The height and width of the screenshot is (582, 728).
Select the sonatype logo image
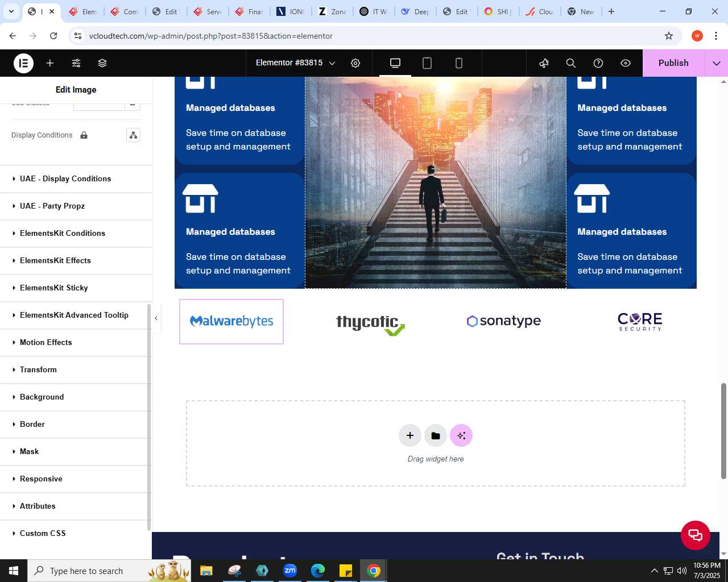504,321
